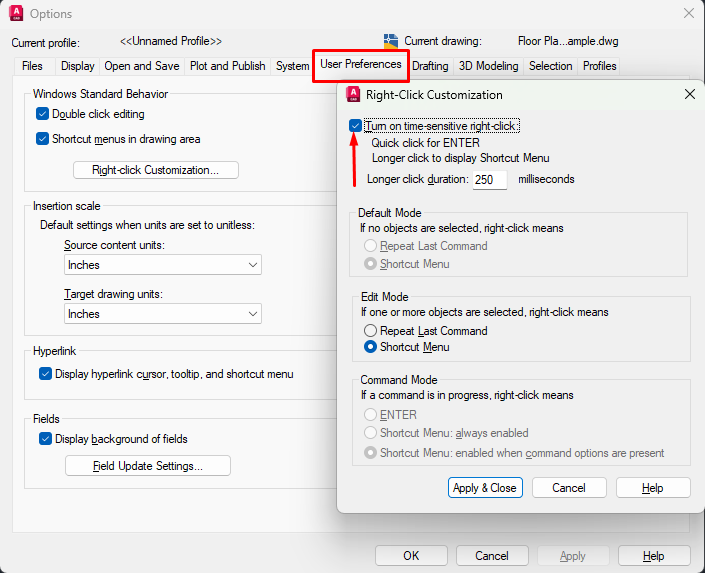Close the Options window
The height and width of the screenshot is (573, 705).
(689, 13)
